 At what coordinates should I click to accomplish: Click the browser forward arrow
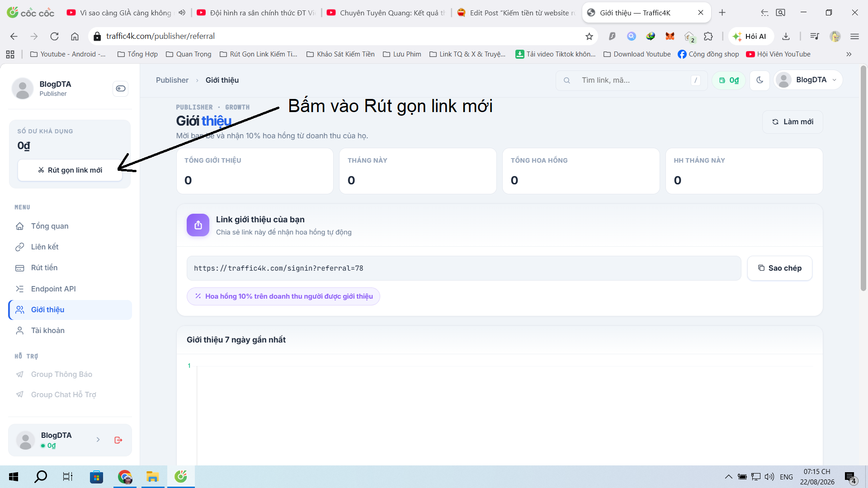(34, 36)
